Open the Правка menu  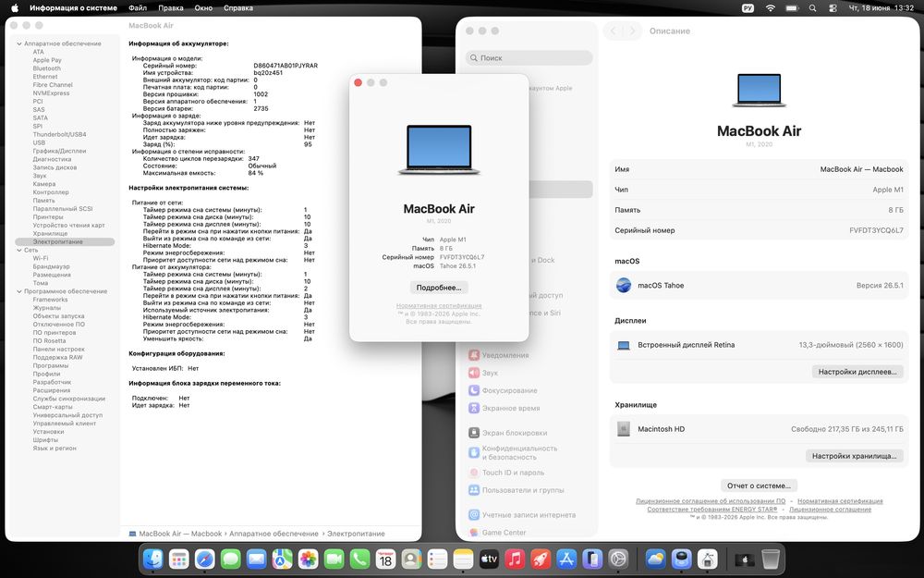170,8
